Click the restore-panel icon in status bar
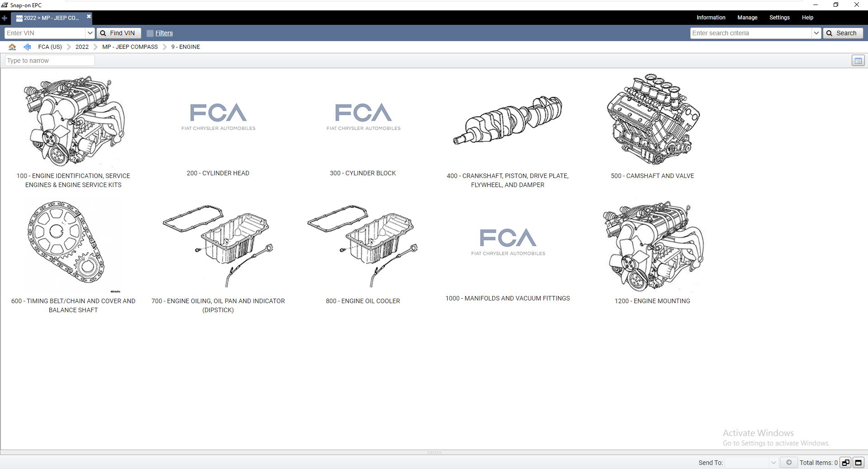This screenshot has width=868, height=469. [x=845, y=462]
